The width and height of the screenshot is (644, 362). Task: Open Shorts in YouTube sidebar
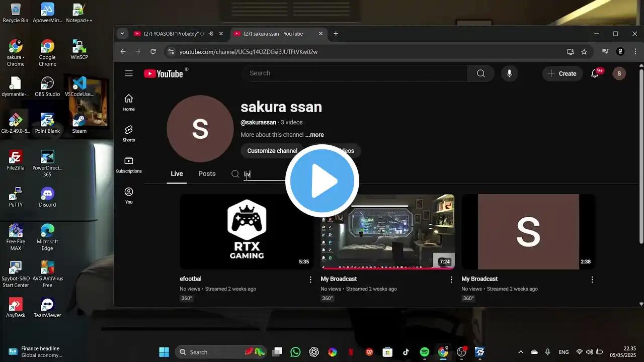129,134
